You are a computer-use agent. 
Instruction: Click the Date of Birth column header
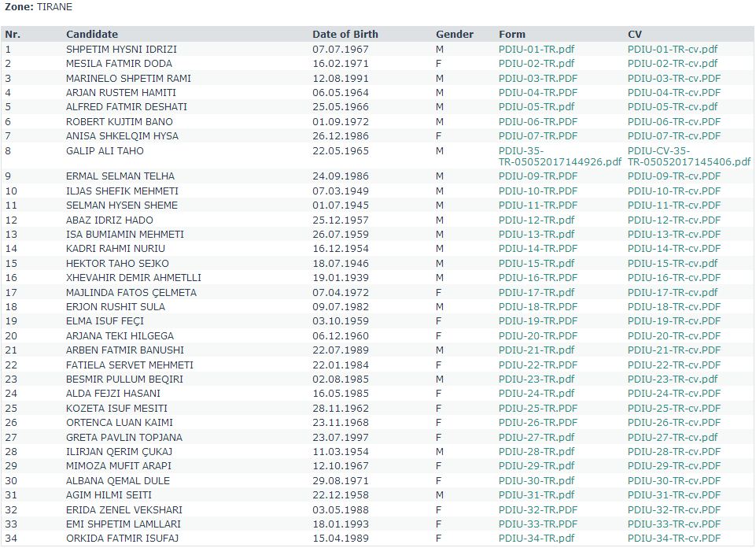(x=345, y=35)
